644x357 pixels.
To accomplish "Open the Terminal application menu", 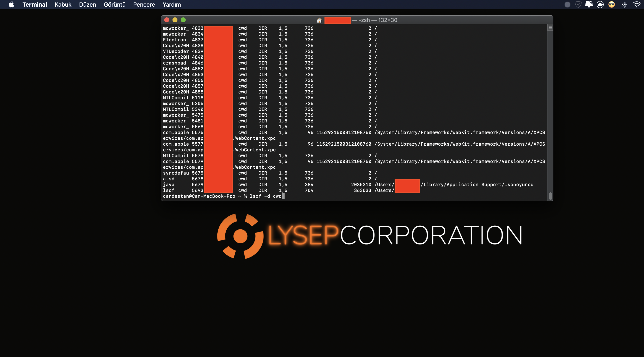I will (35, 5).
